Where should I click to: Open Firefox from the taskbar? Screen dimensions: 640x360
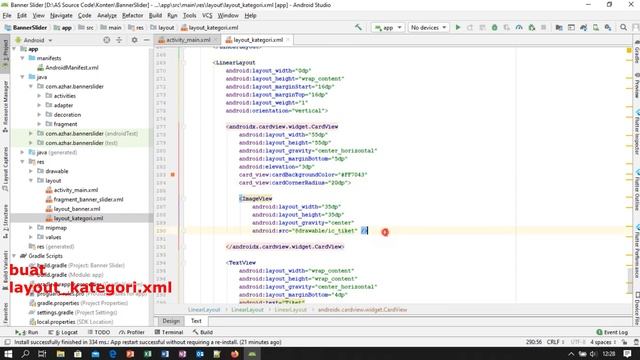[x=235, y=354]
